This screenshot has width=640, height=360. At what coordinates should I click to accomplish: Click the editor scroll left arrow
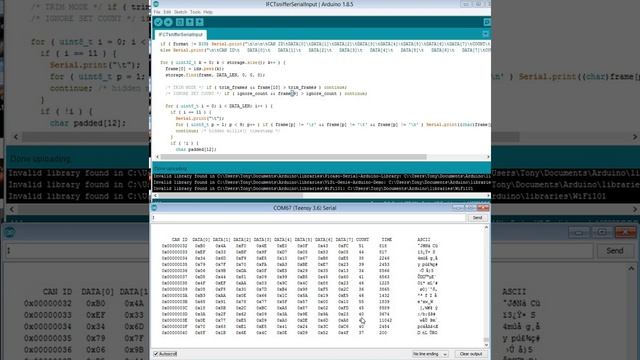157,157
